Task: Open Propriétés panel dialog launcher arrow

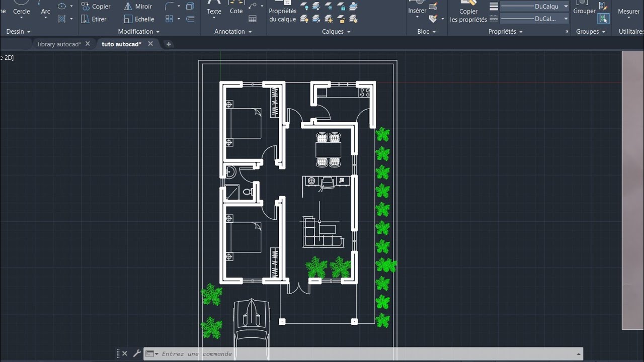Action: click(x=566, y=32)
